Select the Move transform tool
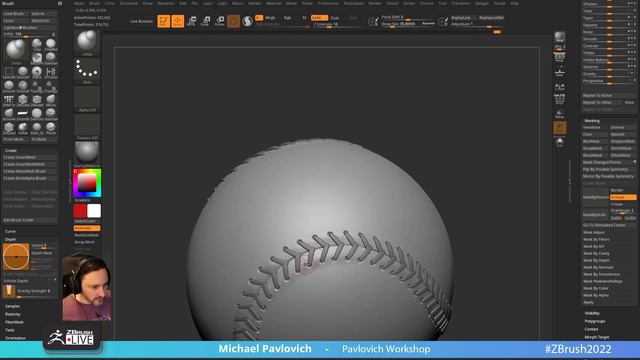Viewport: 640px width, 360px height. (191, 21)
